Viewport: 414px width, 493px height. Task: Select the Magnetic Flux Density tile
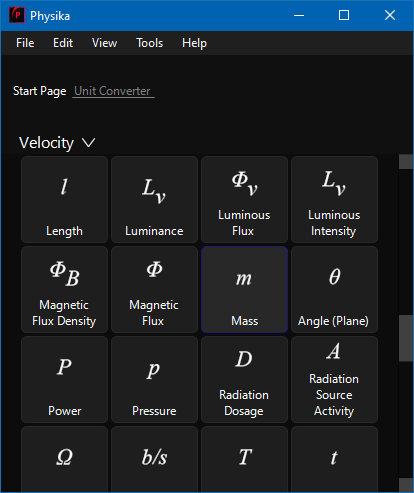pos(64,289)
